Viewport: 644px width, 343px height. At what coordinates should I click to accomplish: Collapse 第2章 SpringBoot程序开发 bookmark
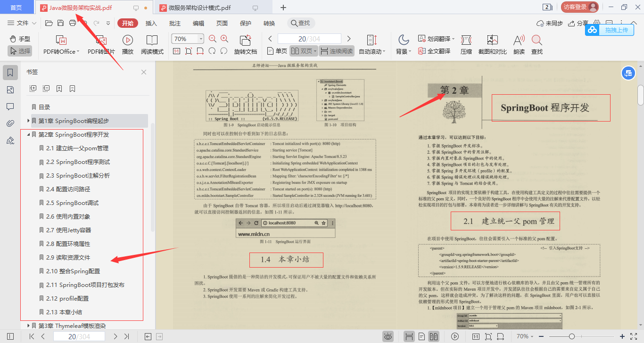click(28, 135)
